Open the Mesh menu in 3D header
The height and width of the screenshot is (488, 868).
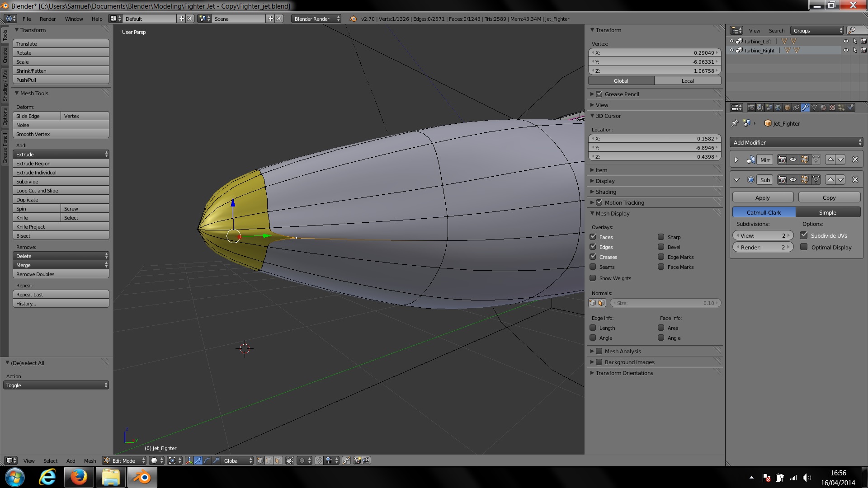tap(90, 460)
